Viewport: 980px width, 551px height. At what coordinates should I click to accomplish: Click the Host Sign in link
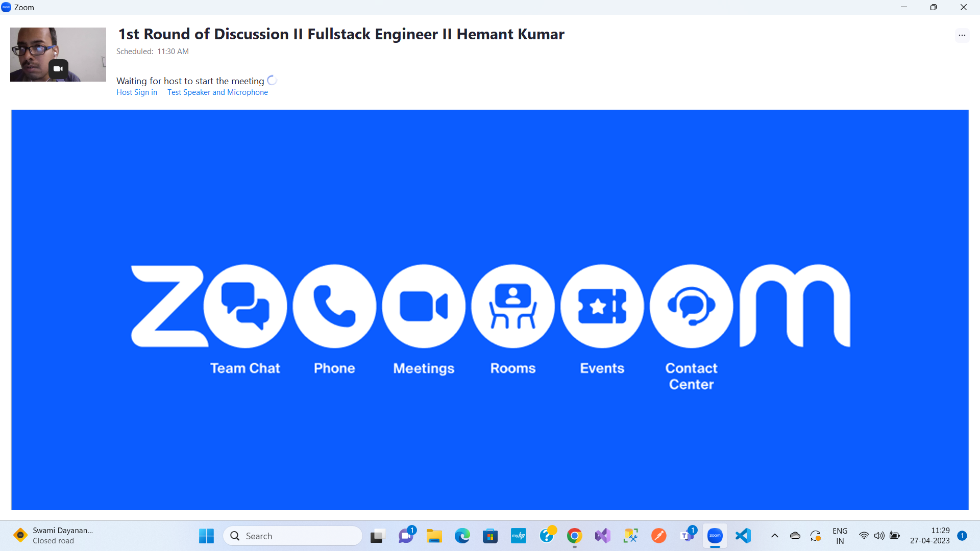tap(137, 92)
